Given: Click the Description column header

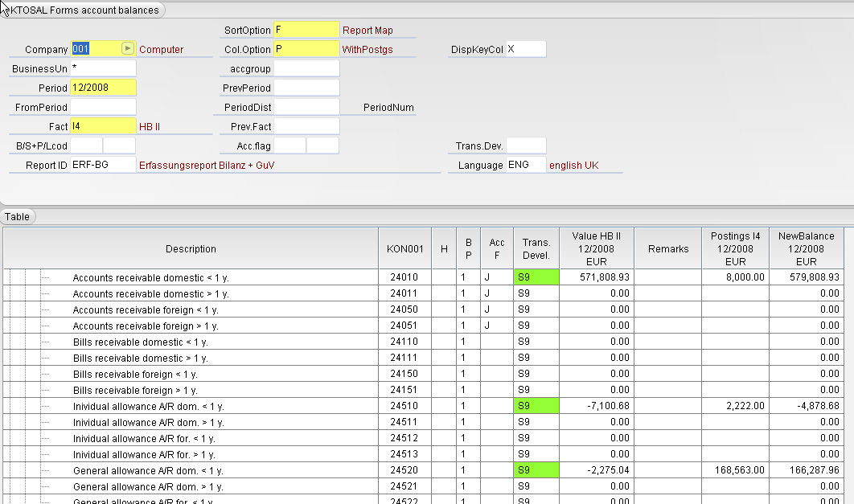Looking at the screenshot, I should (191, 249).
